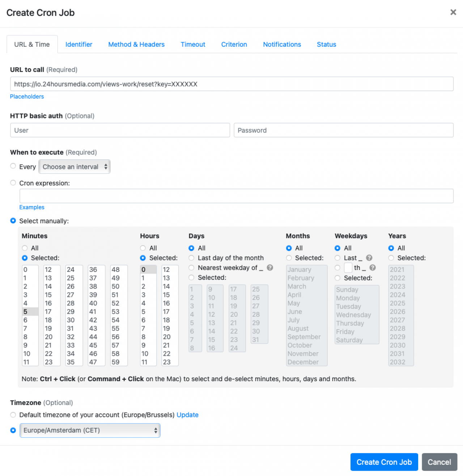
Task: Choose 'Selected' under Months
Action: 289,258
